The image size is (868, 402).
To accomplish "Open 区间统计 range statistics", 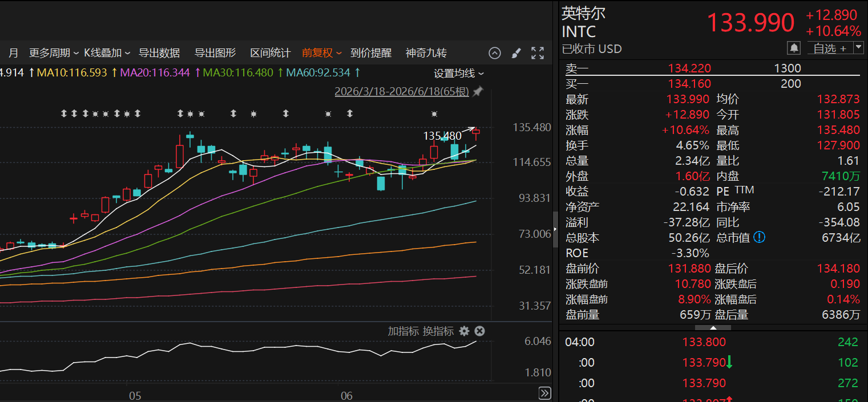I will click(x=271, y=53).
